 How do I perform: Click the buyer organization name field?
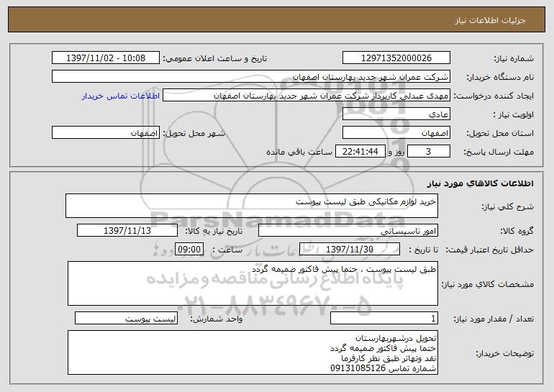coord(251,77)
